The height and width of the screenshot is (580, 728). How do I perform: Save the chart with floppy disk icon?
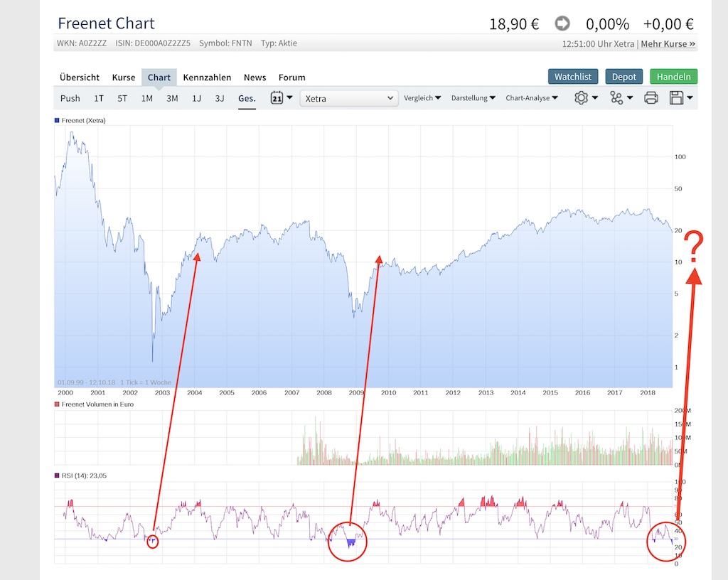point(677,98)
